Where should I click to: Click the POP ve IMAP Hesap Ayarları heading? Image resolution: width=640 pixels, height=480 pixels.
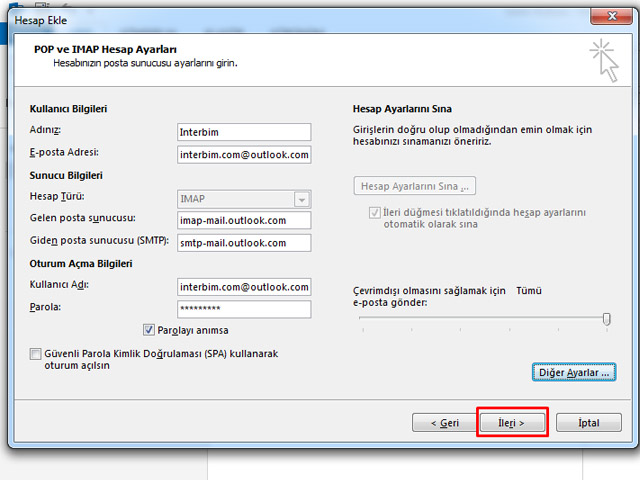pyautogui.click(x=105, y=49)
